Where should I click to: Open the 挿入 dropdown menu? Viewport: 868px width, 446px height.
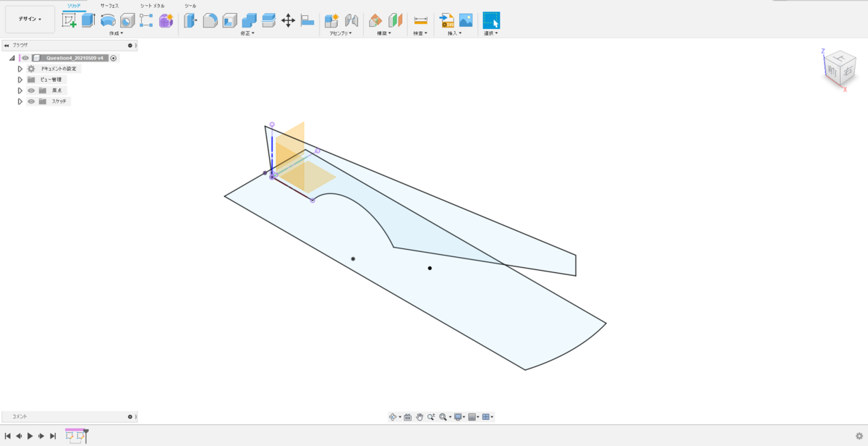click(454, 33)
